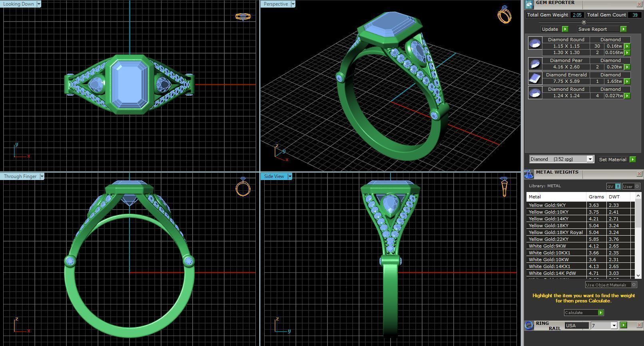The image size is (644, 346).
Task: Close the Gem Reporter panel
Action: 639,4
